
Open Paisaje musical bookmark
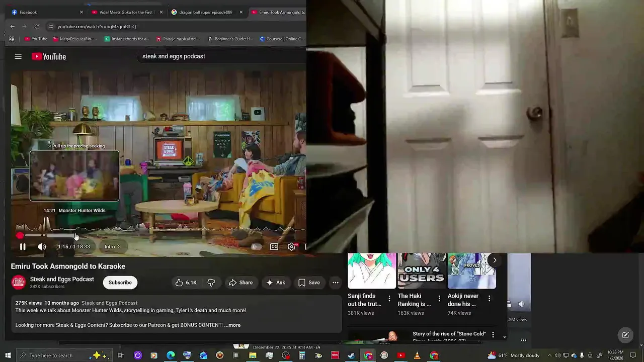(178, 39)
